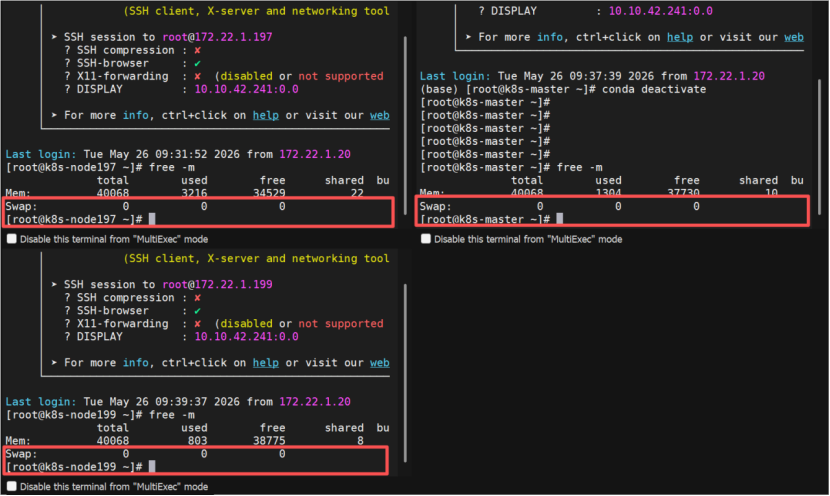830x496 pixels.
Task: Tick MultiExec disable checkbox under k8s-master terminal
Action: (426, 239)
